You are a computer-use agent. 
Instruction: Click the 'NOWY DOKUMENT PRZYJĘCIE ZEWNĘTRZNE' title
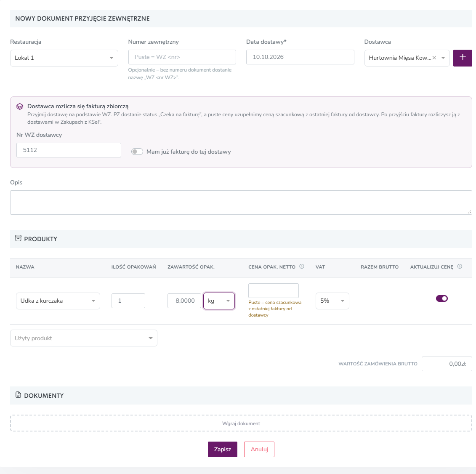pos(82,19)
